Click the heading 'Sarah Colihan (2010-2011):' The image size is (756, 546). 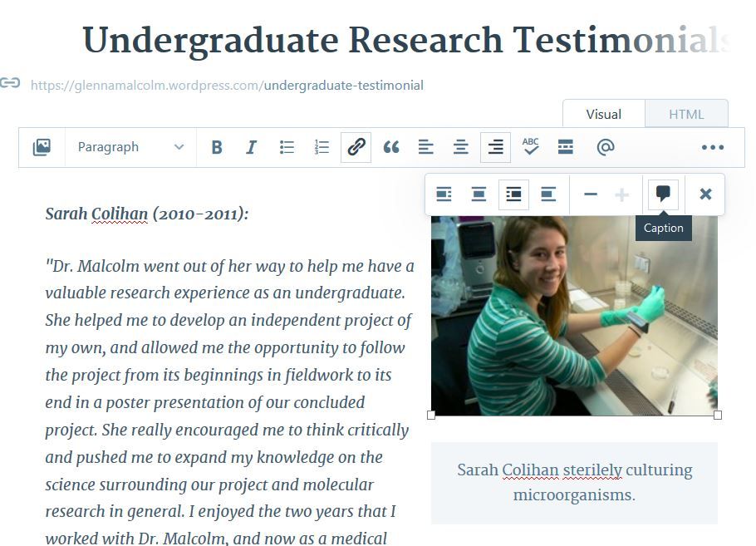[x=146, y=214]
